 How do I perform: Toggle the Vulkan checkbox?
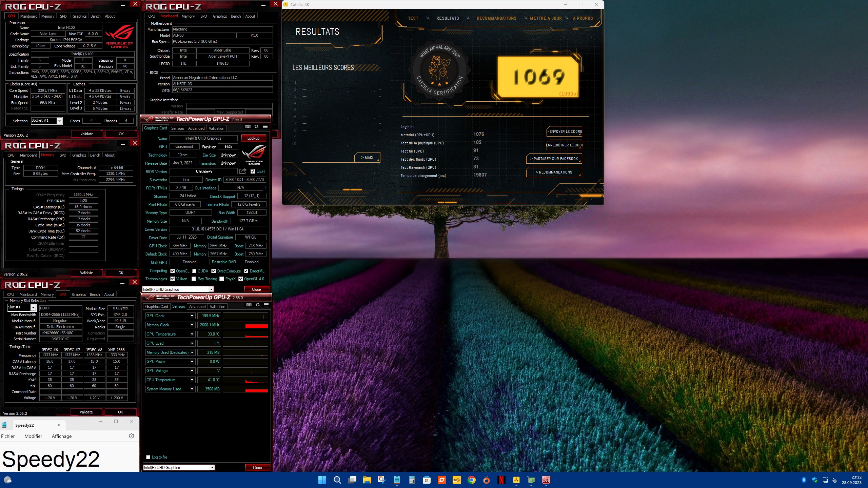click(173, 279)
